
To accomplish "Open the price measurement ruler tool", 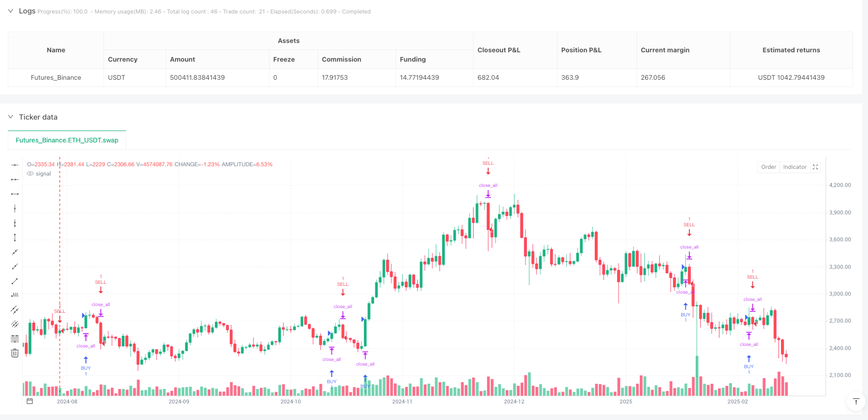I will click(x=14, y=295).
